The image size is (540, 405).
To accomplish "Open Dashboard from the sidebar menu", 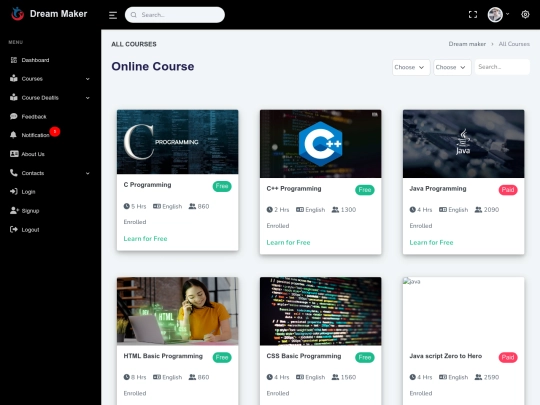I will (x=35, y=60).
